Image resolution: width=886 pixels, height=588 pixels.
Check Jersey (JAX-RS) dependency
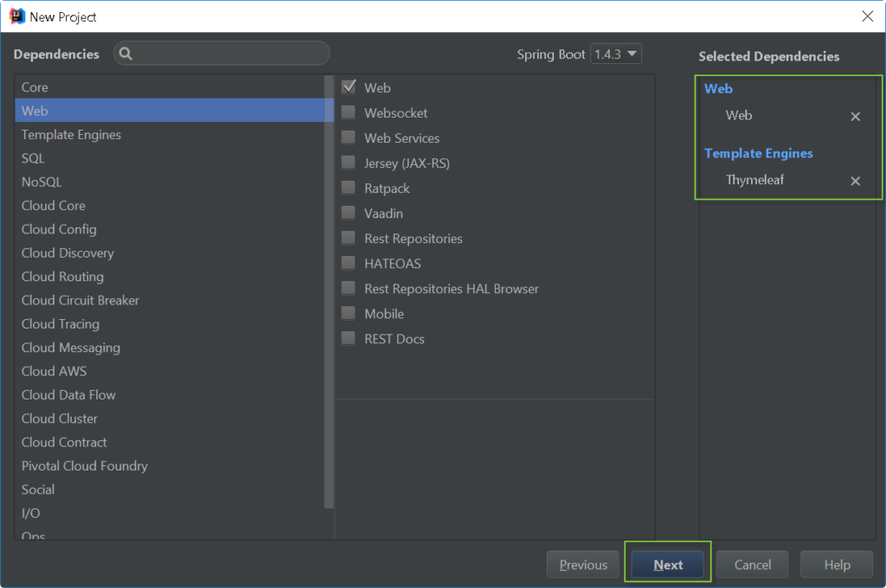(349, 163)
